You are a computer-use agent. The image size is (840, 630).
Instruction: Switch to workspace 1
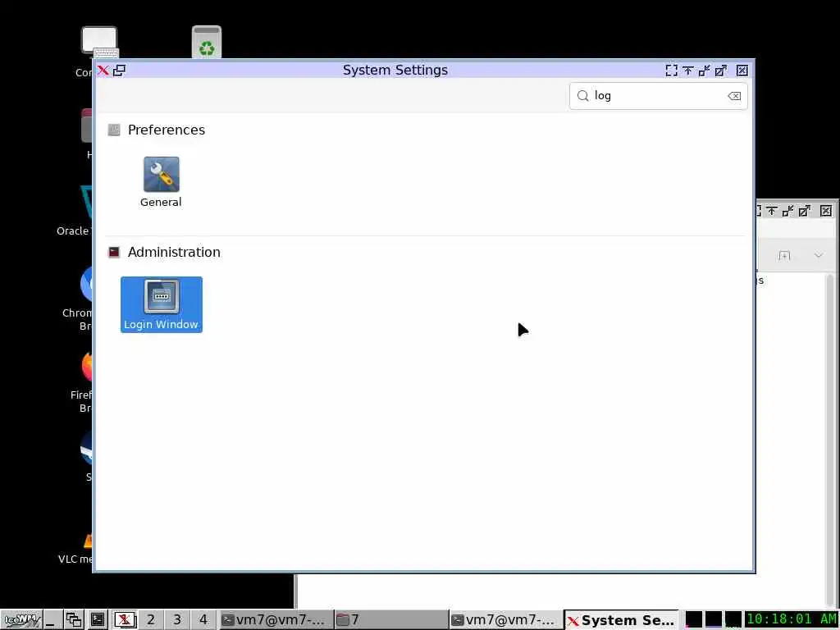coord(125,620)
